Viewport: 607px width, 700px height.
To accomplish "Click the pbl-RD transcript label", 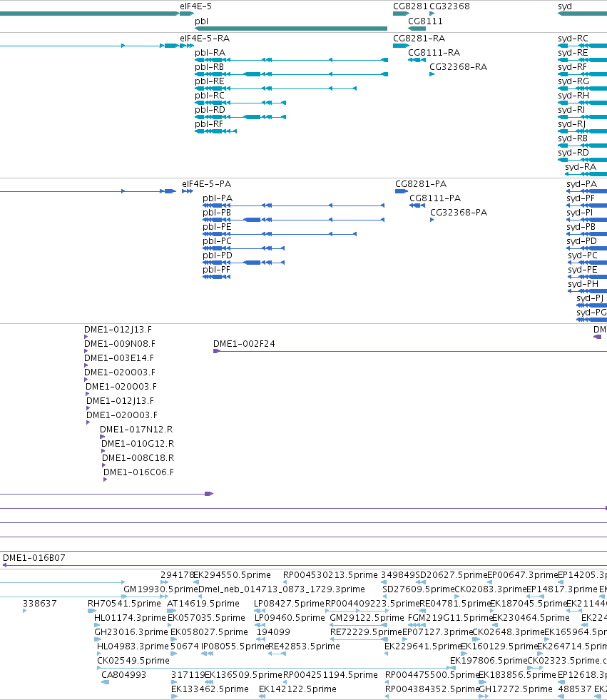I will [x=210, y=110].
